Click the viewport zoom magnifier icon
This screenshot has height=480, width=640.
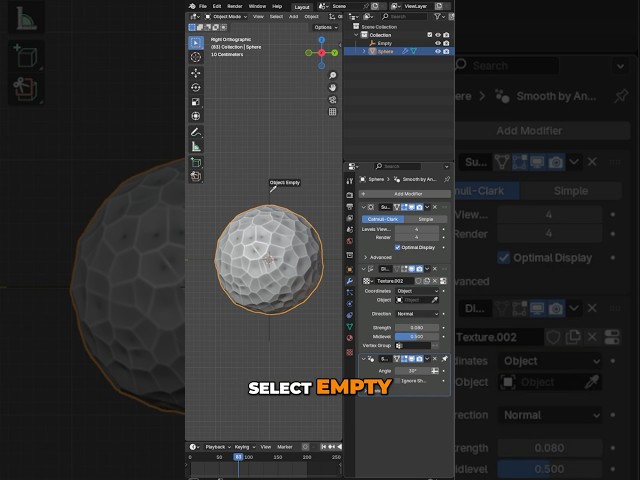333,76
